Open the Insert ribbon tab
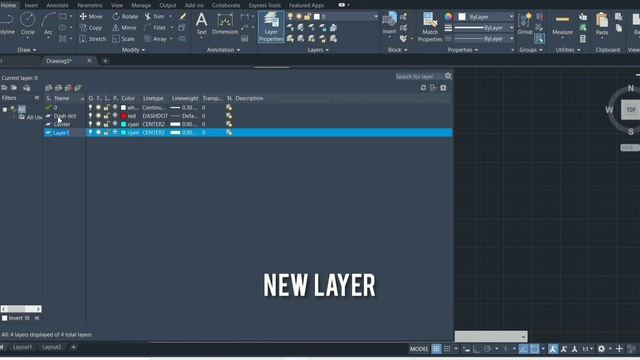 click(31, 5)
